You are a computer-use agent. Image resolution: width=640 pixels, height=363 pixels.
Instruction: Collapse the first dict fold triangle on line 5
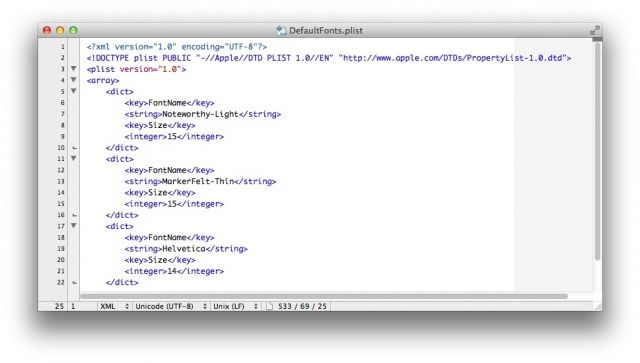[73, 91]
